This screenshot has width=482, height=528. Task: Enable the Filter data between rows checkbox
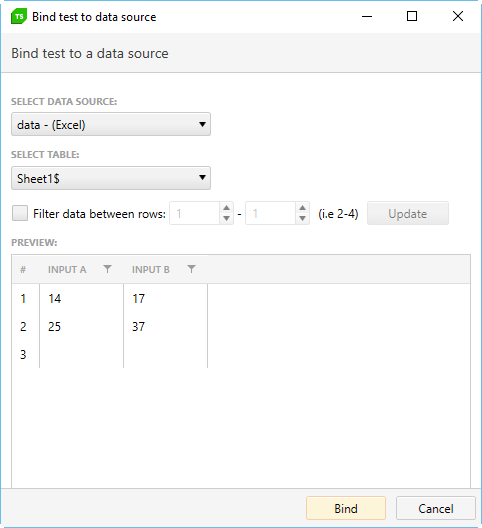click(x=20, y=213)
